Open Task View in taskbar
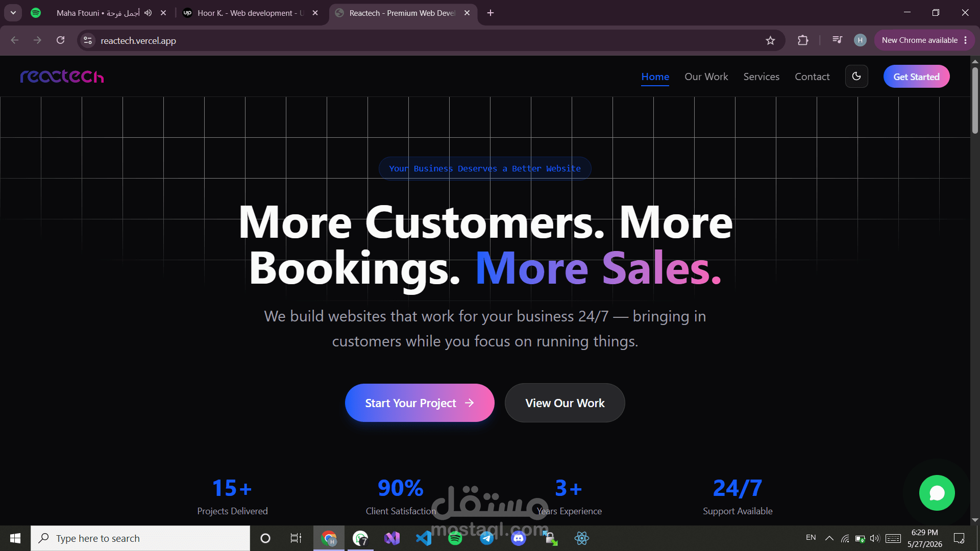This screenshot has height=551, width=980. click(x=296, y=538)
